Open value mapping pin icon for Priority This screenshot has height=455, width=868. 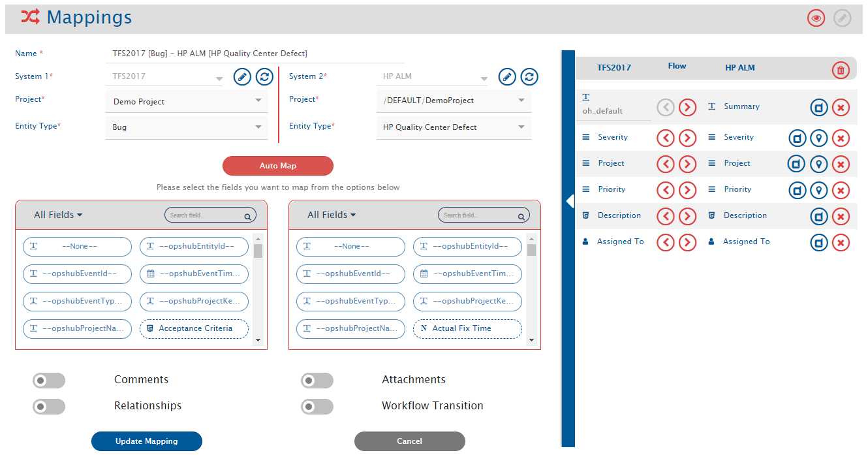819,191
